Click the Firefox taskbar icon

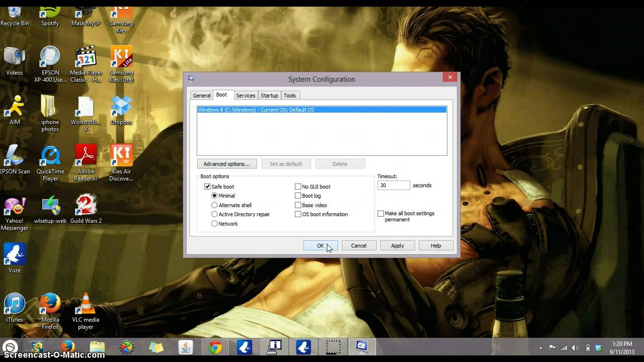click(x=67, y=347)
